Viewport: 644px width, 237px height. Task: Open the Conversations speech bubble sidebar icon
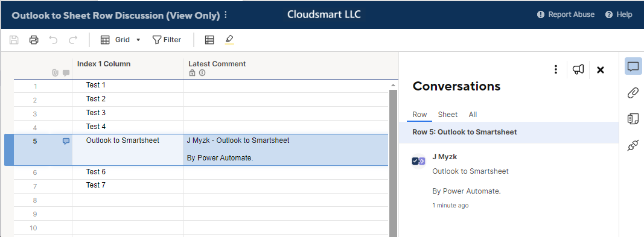tap(633, 66)
